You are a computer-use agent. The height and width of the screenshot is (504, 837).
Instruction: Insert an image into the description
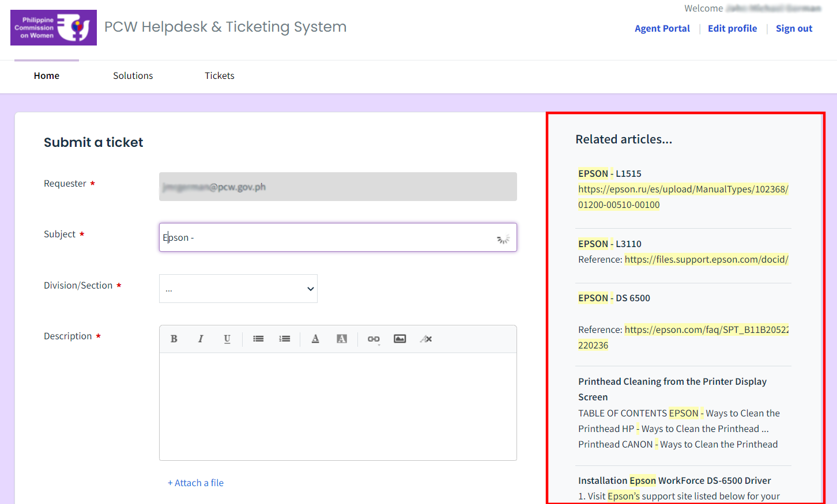click(400, 339)
